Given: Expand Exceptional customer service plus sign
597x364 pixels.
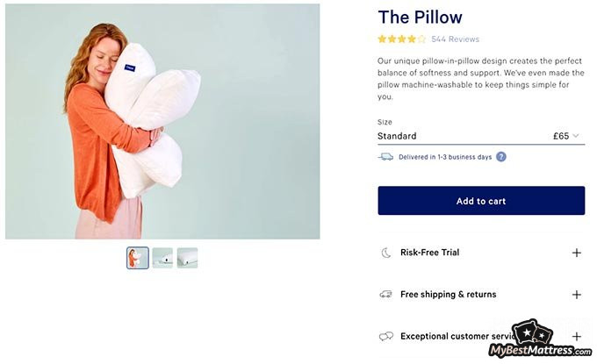Looking at the screenshot, I should (x=577, y=336).
